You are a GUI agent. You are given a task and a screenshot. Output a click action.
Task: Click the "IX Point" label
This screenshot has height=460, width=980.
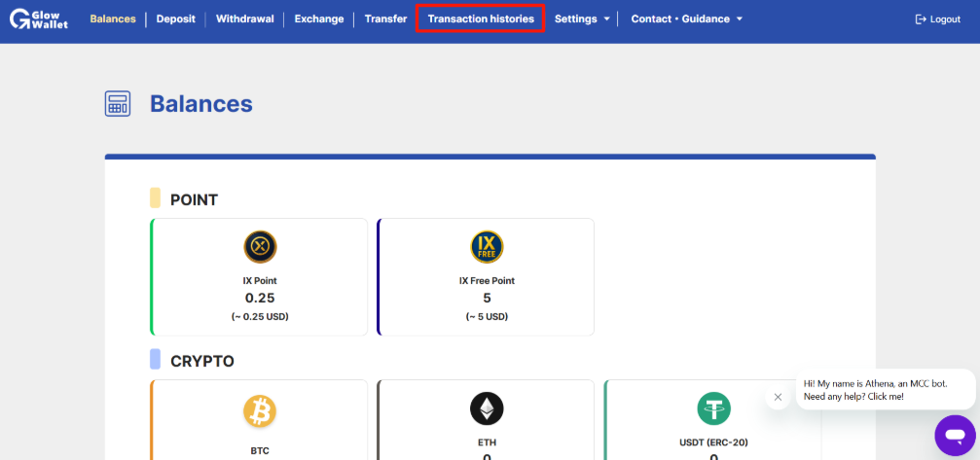(260, 281)
